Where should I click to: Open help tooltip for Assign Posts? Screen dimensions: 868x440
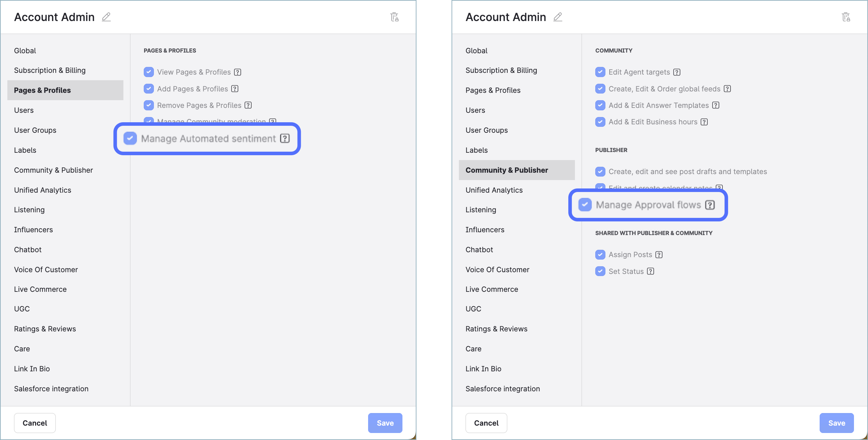(659, 255)
